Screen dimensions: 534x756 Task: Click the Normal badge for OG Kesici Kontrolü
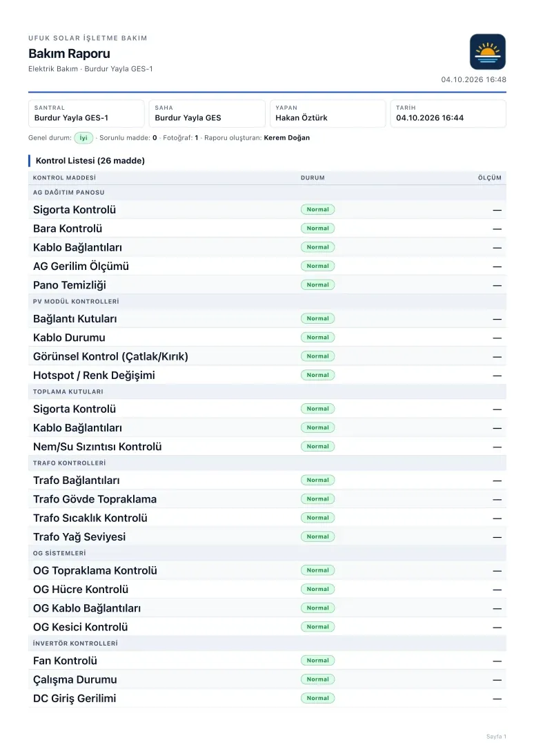tap(317, 627)
